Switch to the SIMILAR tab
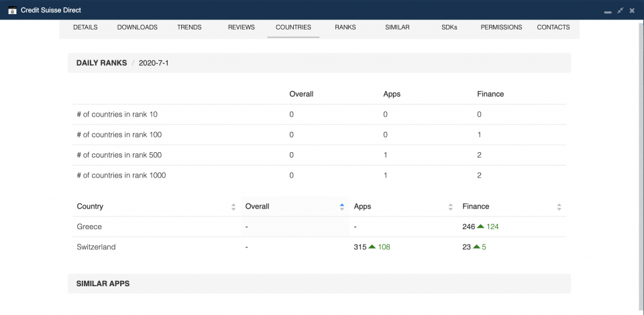644x315 pixels. (x=397, y=27)
